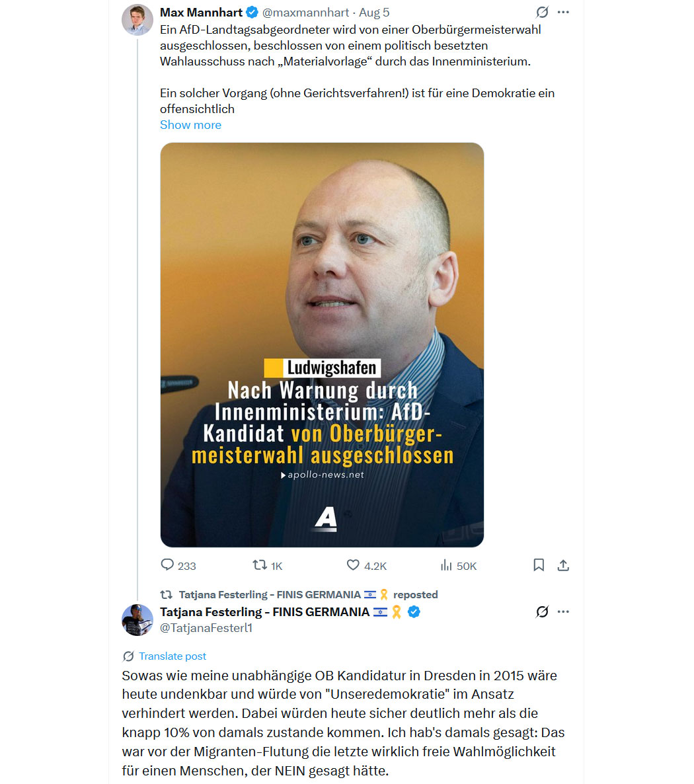The height and width of the screenshot is (784, 694).
Task: Open the three-dot menu on Max Mannhart's post
Action: 563,12
